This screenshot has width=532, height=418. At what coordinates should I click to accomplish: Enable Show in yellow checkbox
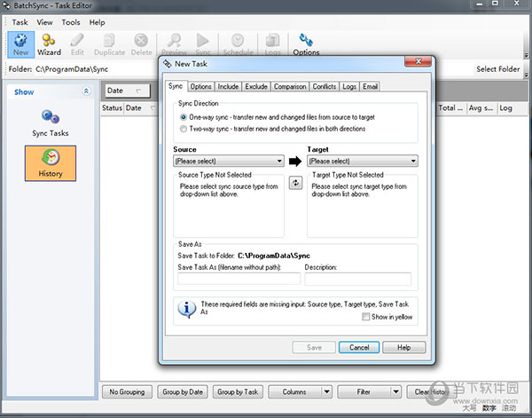click(x=365, y=317)
